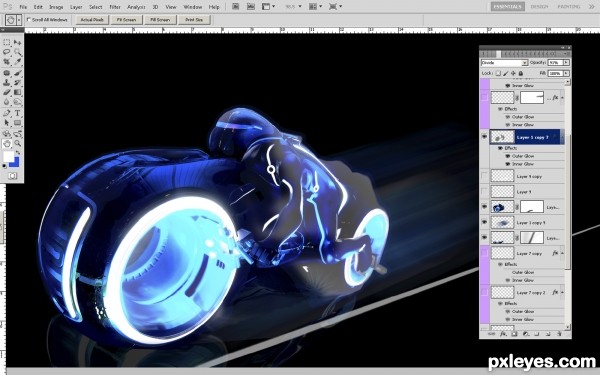Open the Opacity slider arrow

click(x=566, y=62)
